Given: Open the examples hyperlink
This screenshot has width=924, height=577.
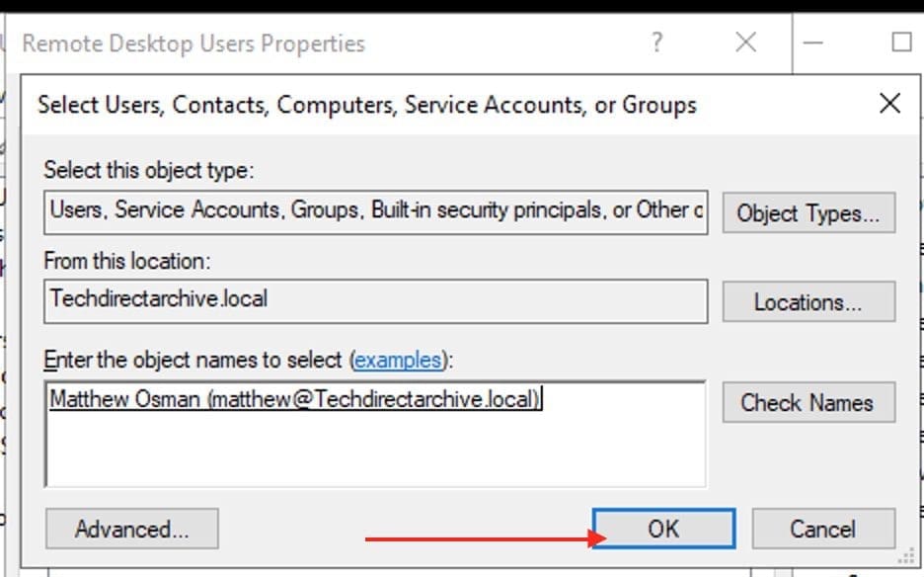Looking at the screenshot, I should coord(398,361).
